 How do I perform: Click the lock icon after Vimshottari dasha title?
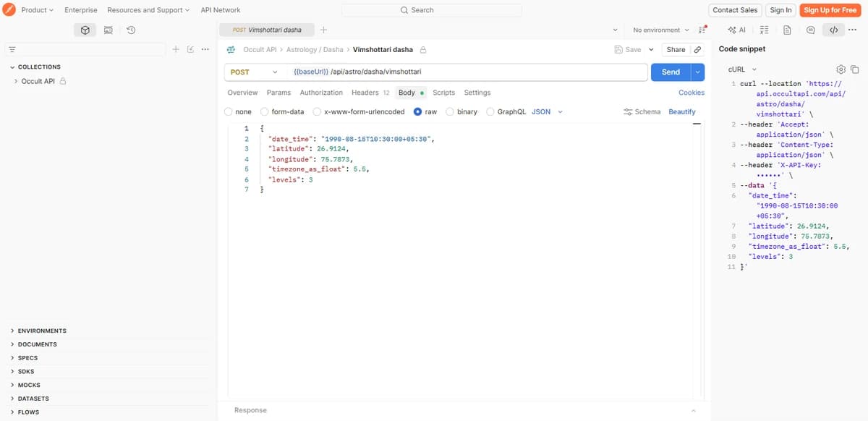(x=423, y=50)
